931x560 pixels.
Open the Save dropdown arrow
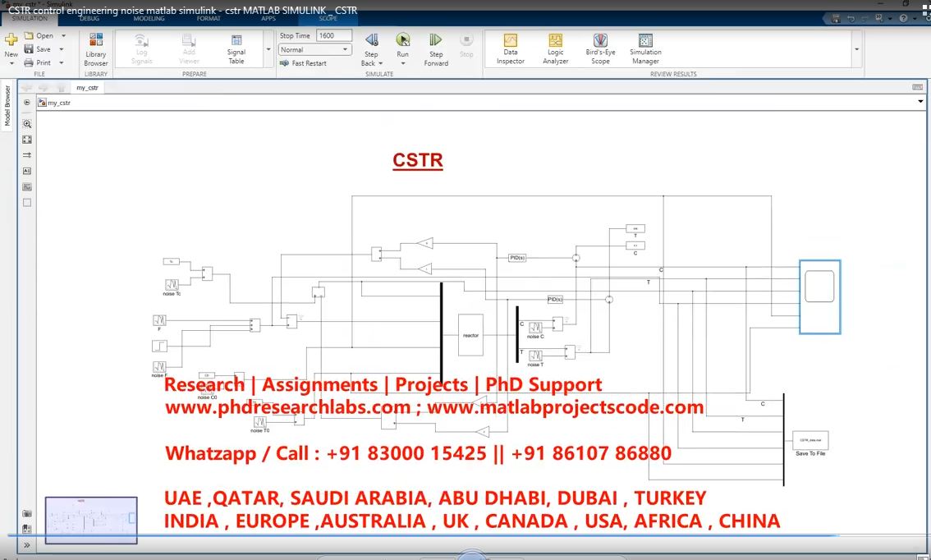tap(64, 49)
